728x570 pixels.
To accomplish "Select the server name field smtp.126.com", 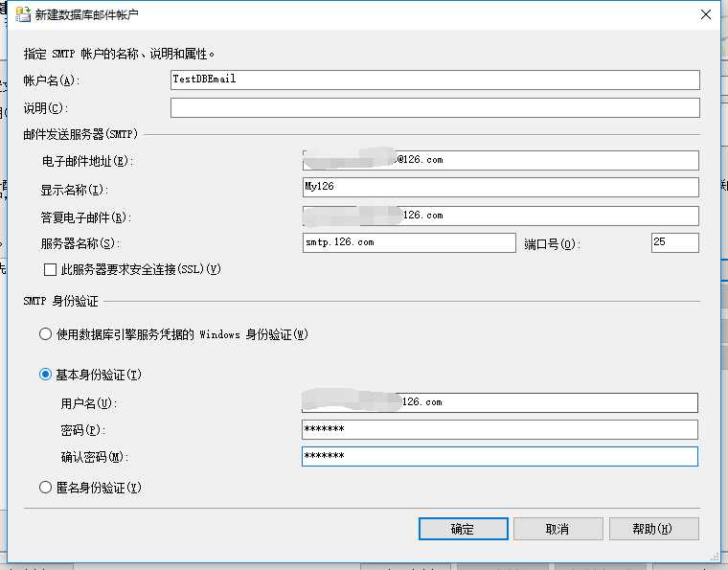I will tap(409, 242).
